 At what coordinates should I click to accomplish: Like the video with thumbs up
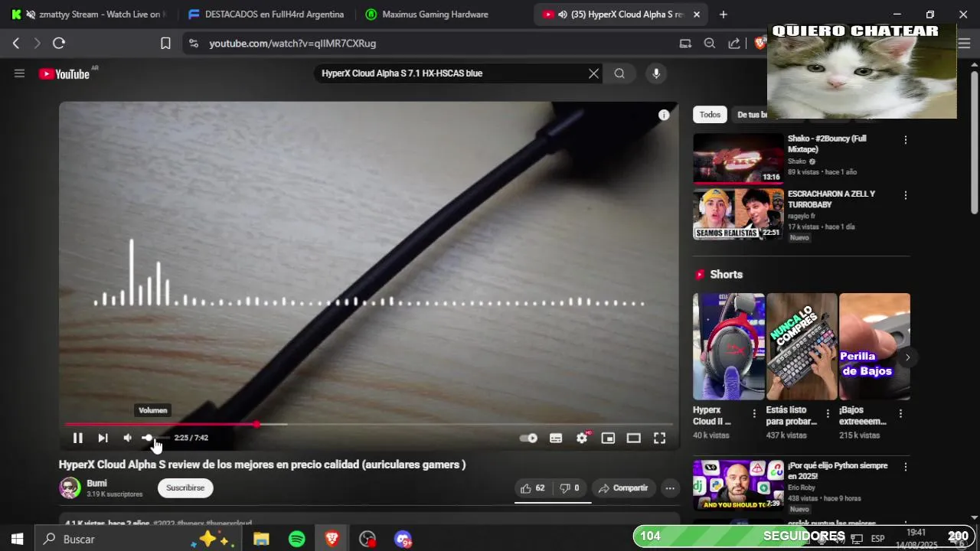533,488
